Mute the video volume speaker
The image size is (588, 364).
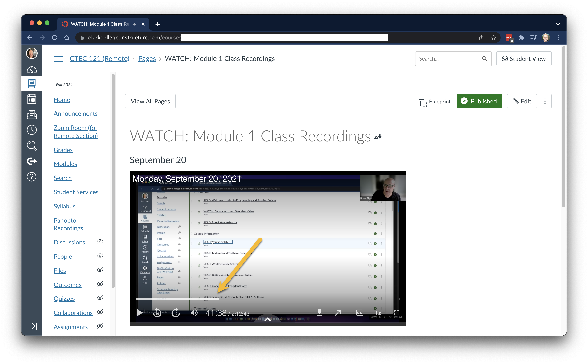click(x=194, y=312)
